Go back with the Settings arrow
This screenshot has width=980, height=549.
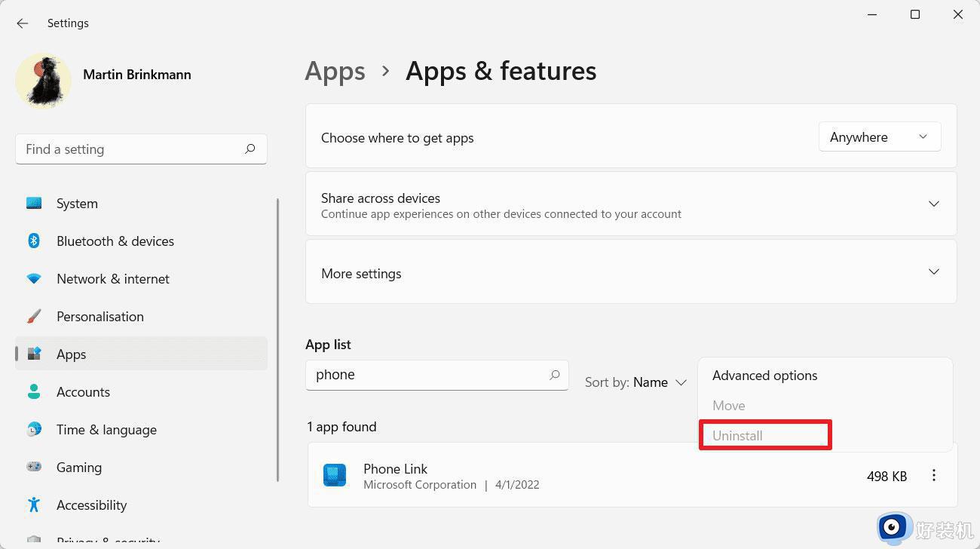[x=22, y=23]
